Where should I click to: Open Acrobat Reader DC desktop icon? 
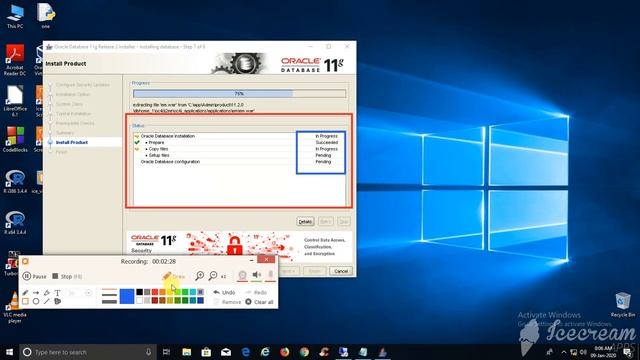(15, 60)
